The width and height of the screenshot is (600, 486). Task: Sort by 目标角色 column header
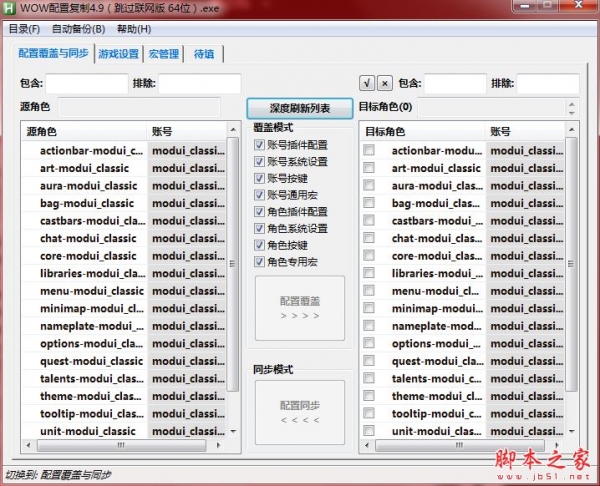click(x=423, y=132)
